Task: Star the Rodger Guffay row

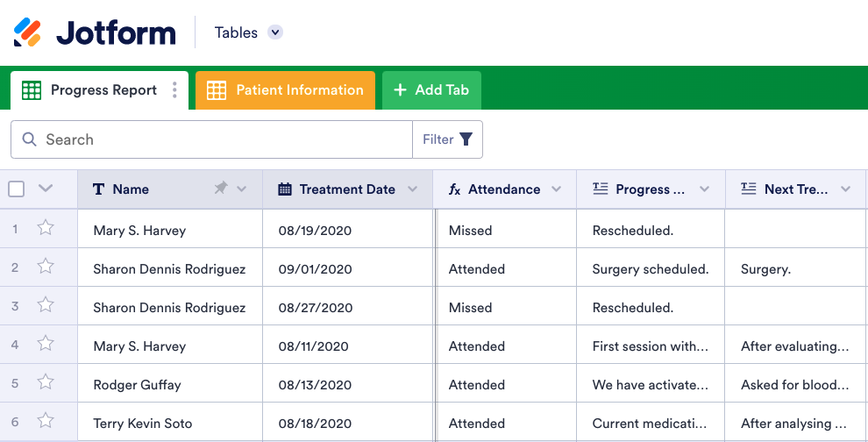Action: pyautogui.click(x=46, y=383)
